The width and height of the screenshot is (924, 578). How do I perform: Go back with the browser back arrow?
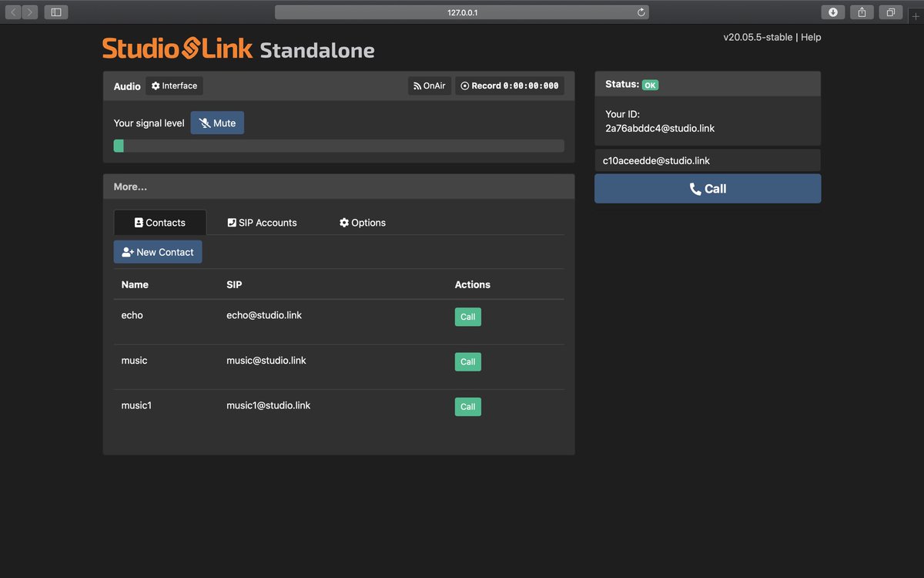coord(14,12)
